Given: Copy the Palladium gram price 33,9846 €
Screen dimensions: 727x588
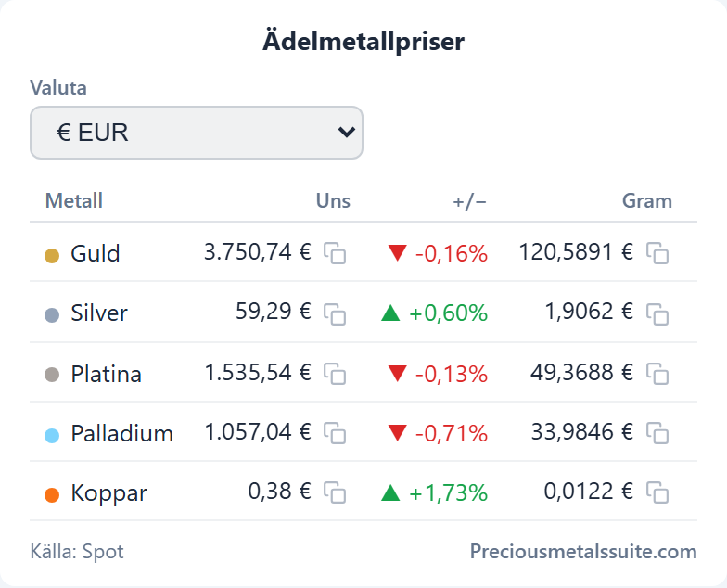Looking at the screenshot, I should [x=657, y=433].
